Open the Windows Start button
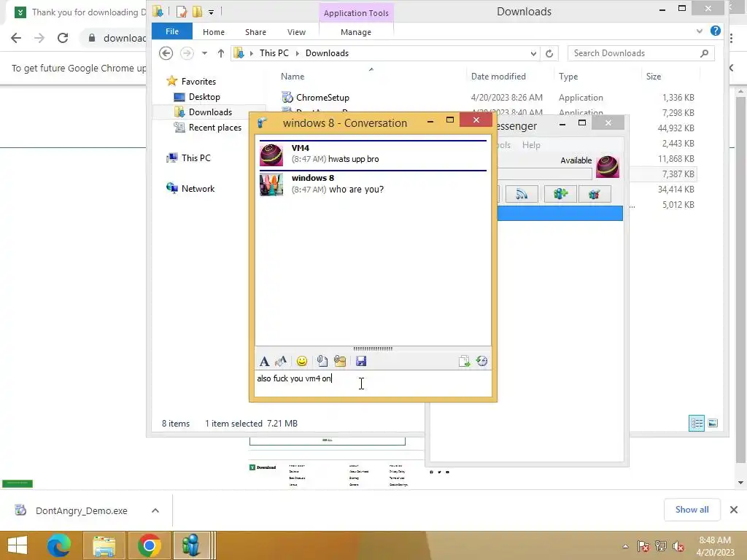Image resolution: width=747 pixels, height=560 pixels. pyautogui.click(x=18, y=545)
